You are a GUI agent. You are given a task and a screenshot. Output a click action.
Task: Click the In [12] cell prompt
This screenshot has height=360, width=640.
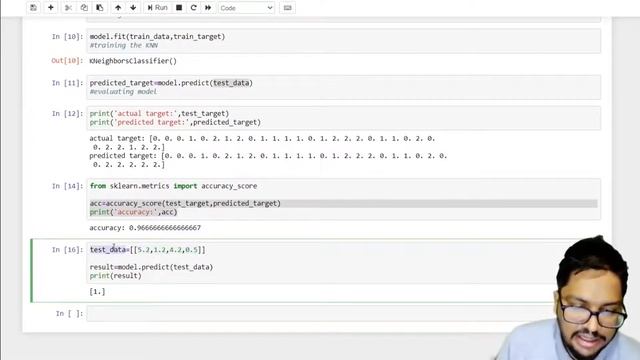67,113
